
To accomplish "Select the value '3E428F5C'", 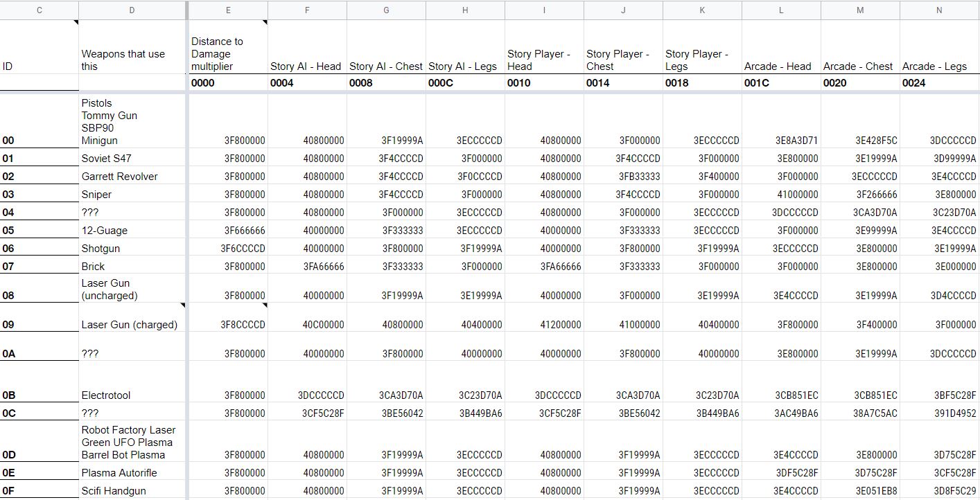I will 860,120.
